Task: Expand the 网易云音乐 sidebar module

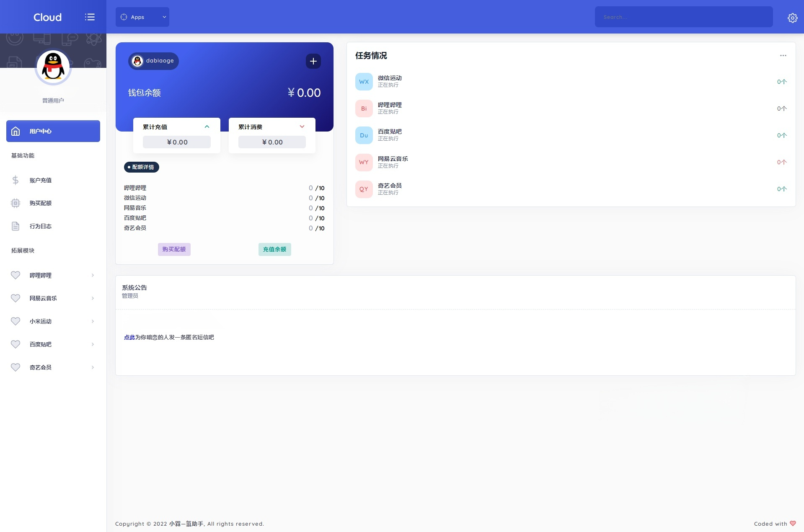Action: tap(53, 298)
